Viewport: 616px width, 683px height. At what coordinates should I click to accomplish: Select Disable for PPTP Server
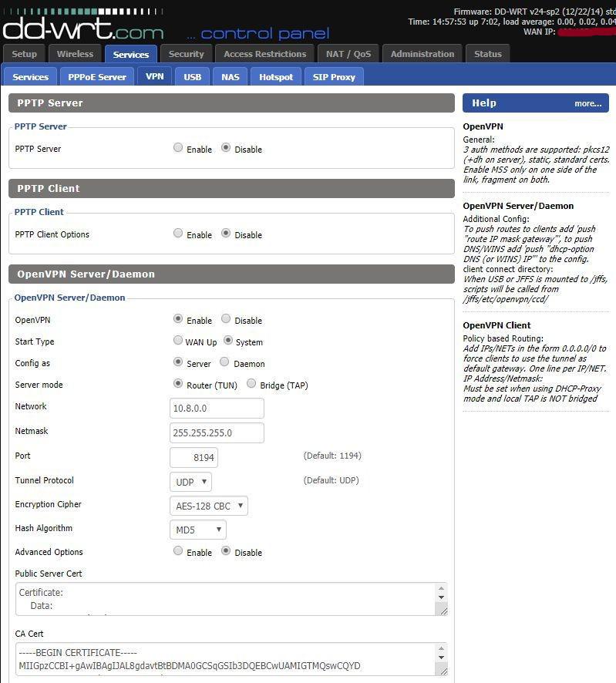226,148
